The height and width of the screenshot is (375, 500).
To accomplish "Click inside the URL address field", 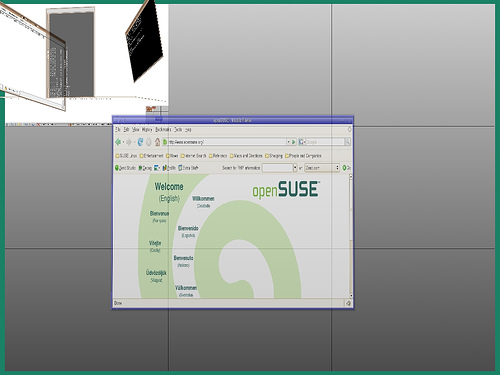I will [x=227, y=142].
